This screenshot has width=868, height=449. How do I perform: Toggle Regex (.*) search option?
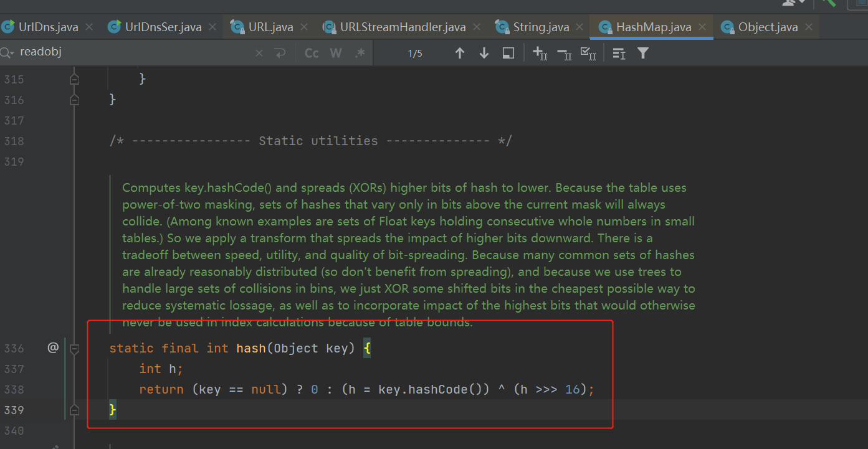click(x=360, y=54)
